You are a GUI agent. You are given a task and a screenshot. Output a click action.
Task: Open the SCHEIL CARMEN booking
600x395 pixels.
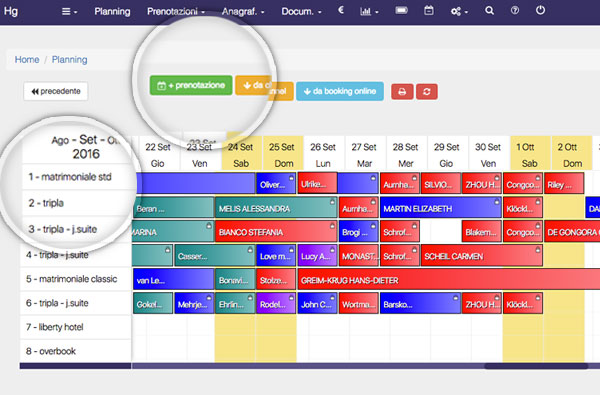[x=482, y=256]
